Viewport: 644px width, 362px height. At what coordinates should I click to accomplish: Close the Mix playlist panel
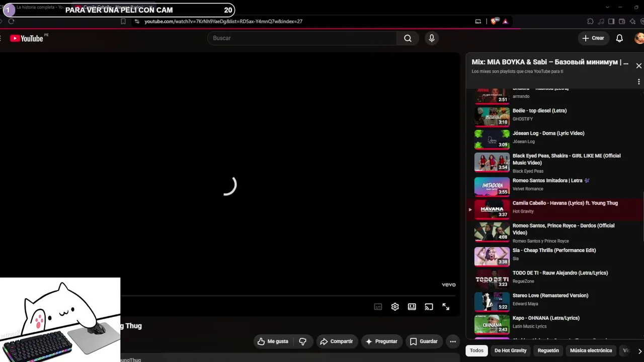[x=639, y=66]
